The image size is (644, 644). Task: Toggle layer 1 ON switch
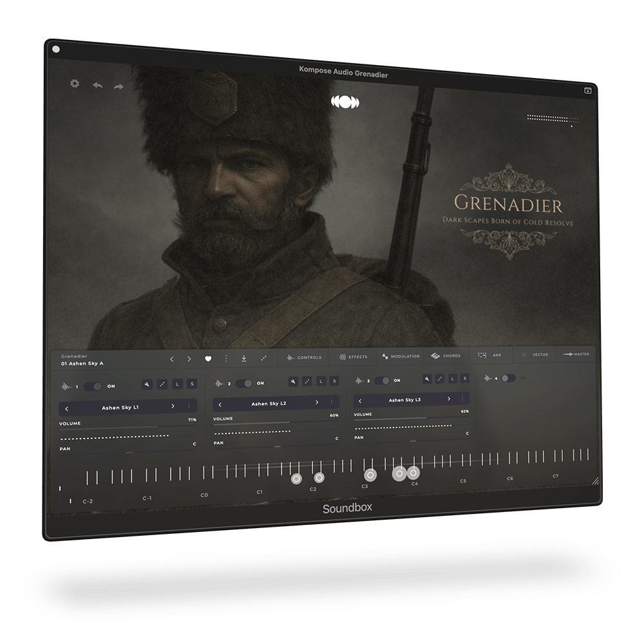92,385
